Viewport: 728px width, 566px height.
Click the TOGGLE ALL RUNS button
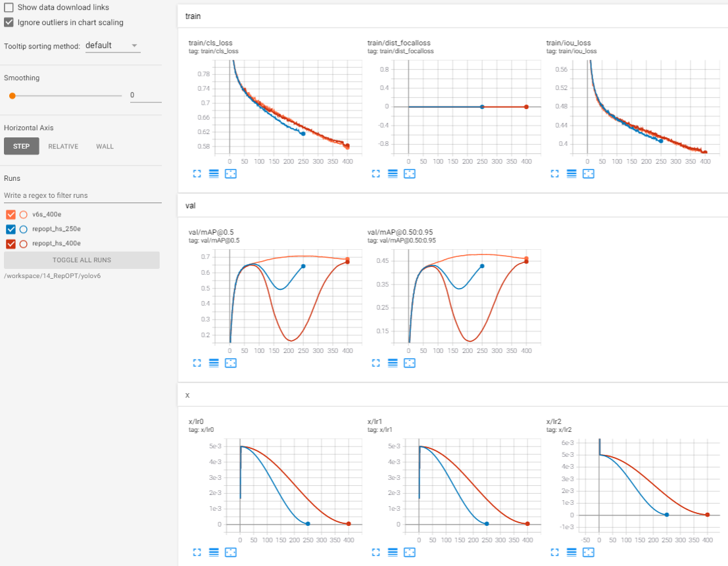pyautogui.click(x=82, y=260)
